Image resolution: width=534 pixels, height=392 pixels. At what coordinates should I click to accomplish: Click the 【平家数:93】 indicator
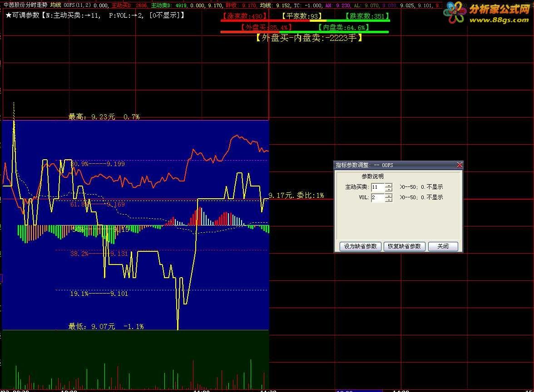click(x=302, y=16)
